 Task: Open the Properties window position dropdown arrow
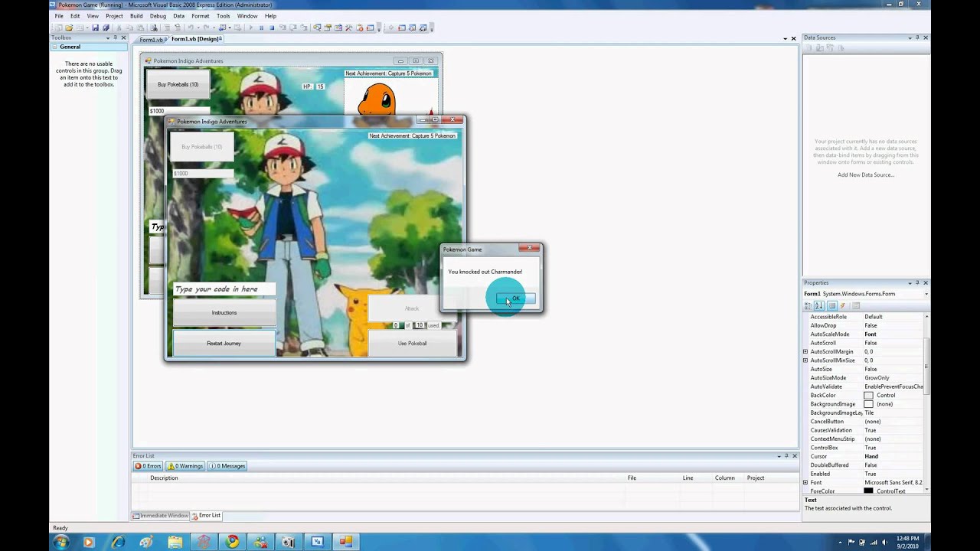pos(910,283)
